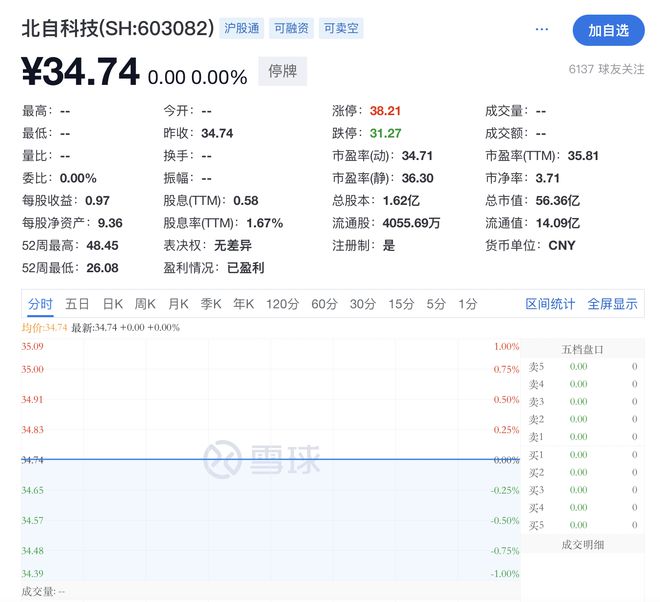Click the 35.09 price axis label

click(x=32, y=346)
